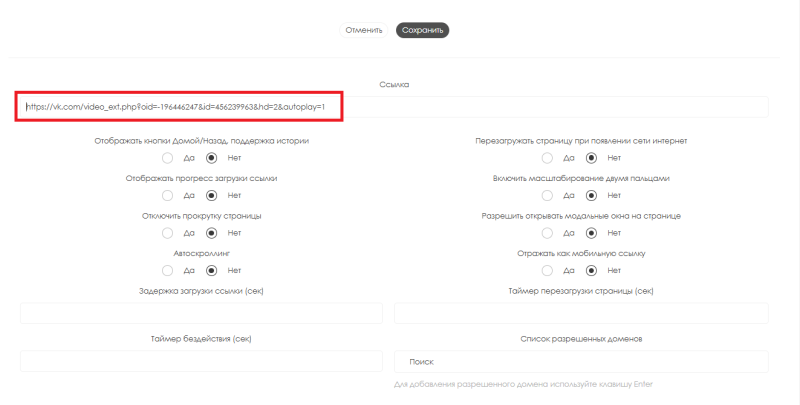The image size is (800, 405).
Task: Select Да for Отключить прокрутку страницы
Action: 168,233
